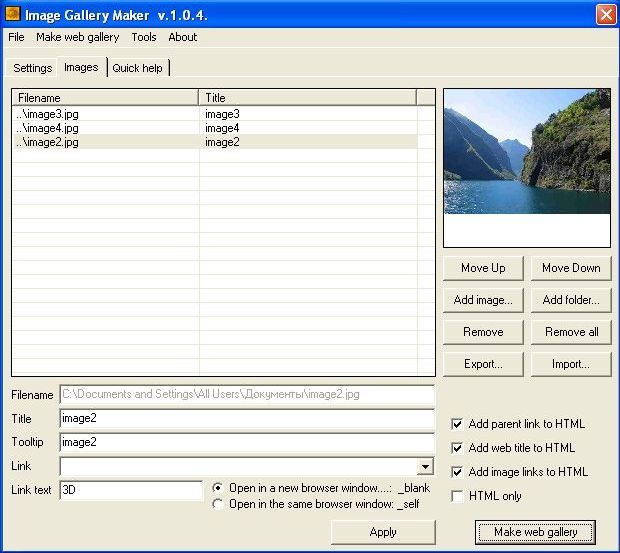Open the Make web gallery menu
620x553 pixels.
click(78, 37)
